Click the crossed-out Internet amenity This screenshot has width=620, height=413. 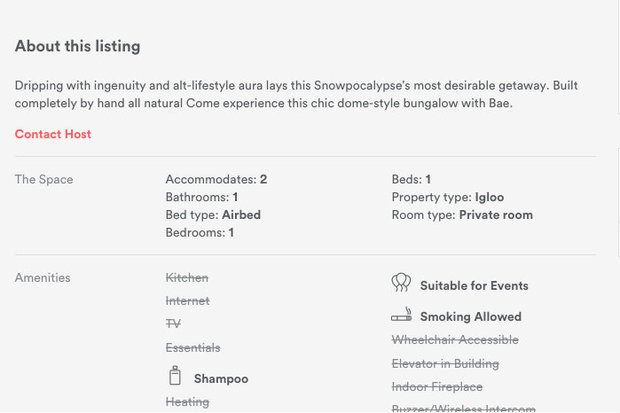click(187, 301)
